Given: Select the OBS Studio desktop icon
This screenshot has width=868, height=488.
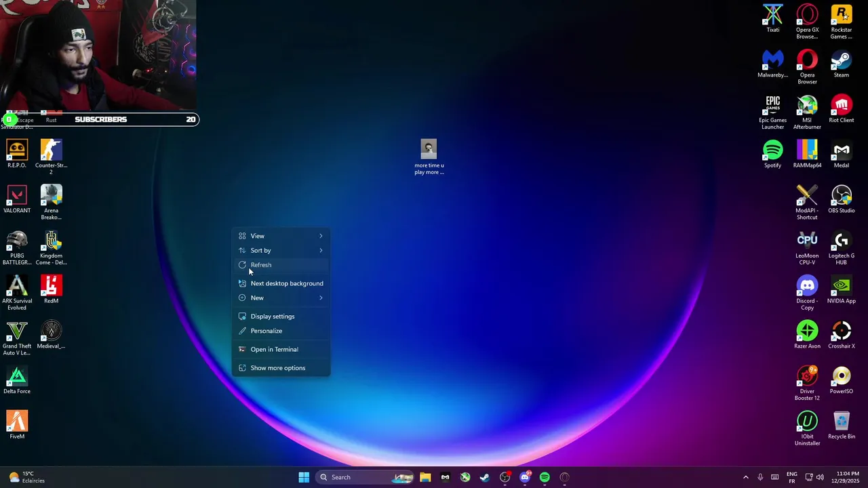Looking at the screenshot, I should pyautogui.click(x=842, y=199).
